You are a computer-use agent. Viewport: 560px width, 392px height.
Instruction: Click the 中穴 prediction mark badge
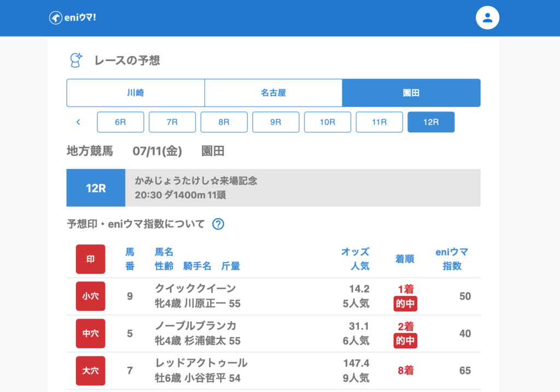[90, 334]
